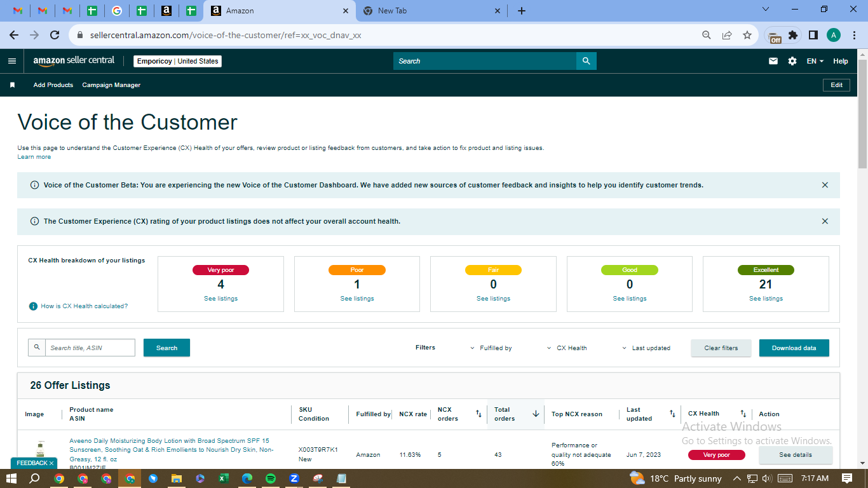The image size is (868, 488).
Task: Click the browser forward arrow
Action: (x=34, y=36)
